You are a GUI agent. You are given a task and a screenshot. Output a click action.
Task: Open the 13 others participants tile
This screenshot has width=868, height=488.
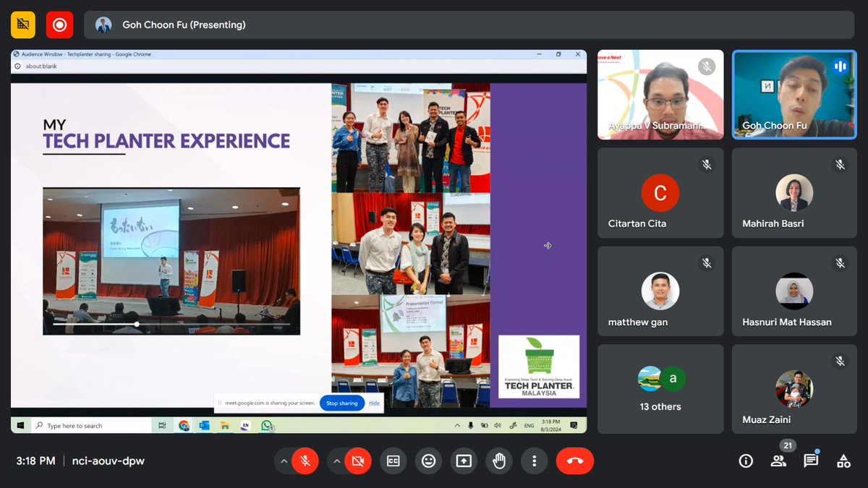click(x=660, y=389)
